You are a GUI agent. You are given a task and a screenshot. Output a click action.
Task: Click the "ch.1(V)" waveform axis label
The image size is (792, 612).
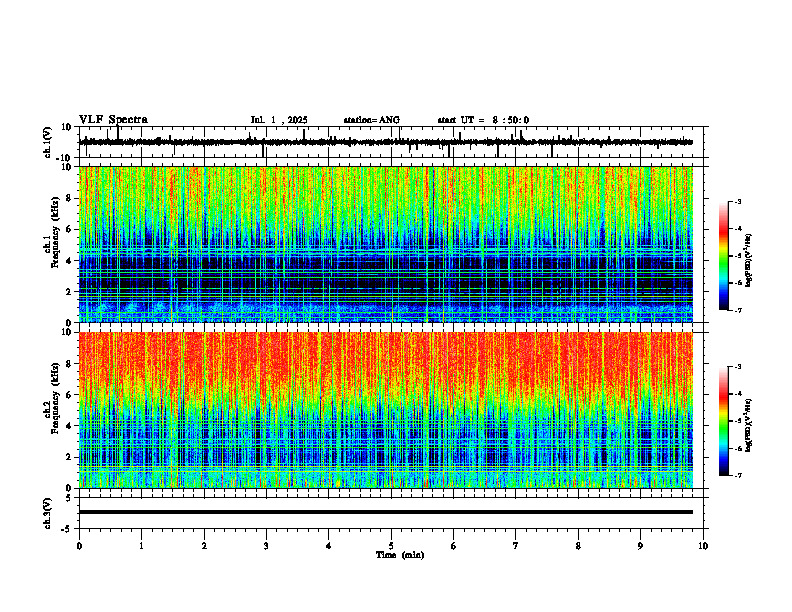pyautogui.click(x=48, y=142)
